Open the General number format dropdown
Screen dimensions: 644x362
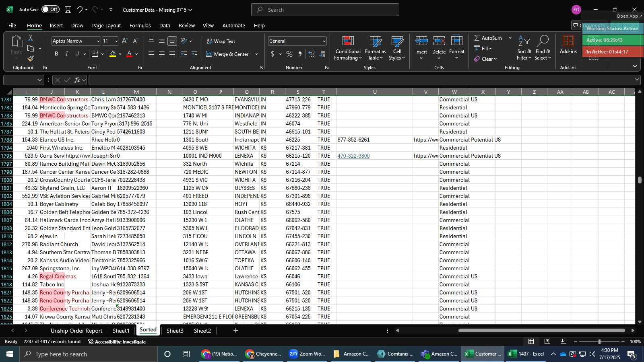pos(324,41)
